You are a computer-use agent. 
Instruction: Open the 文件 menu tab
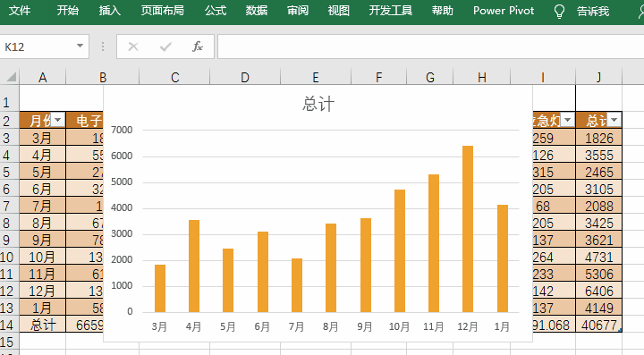20,10
